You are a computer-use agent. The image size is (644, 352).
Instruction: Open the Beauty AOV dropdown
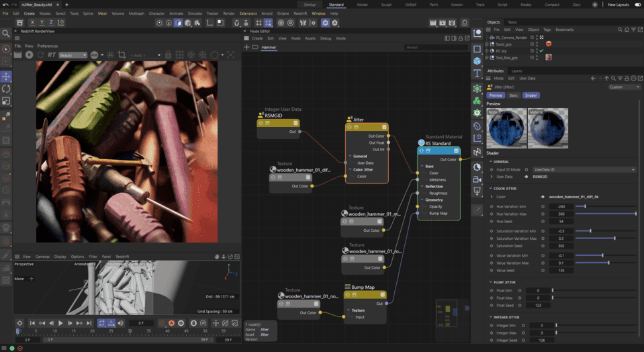(73, 54)
